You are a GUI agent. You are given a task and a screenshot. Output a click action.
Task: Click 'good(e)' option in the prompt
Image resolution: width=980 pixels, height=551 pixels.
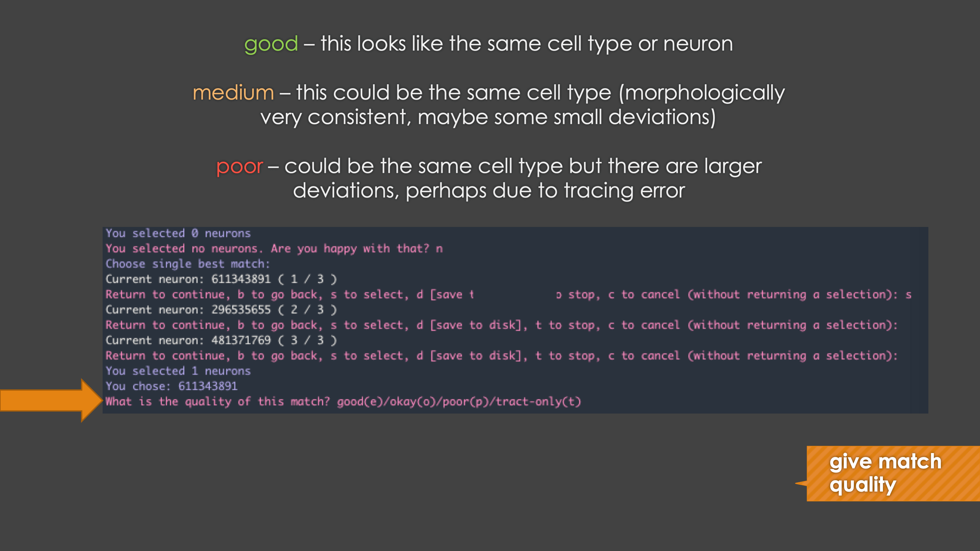click(359, 401)
